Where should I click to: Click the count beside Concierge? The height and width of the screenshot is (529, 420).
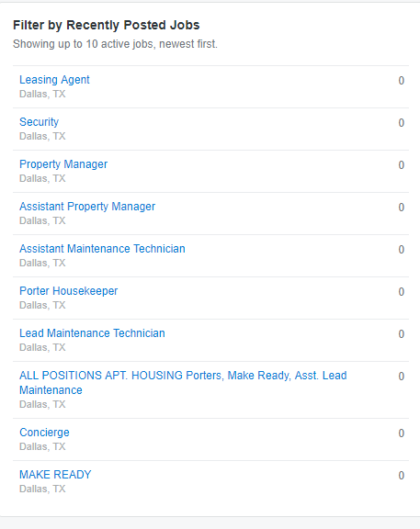[x=401, y=433]
